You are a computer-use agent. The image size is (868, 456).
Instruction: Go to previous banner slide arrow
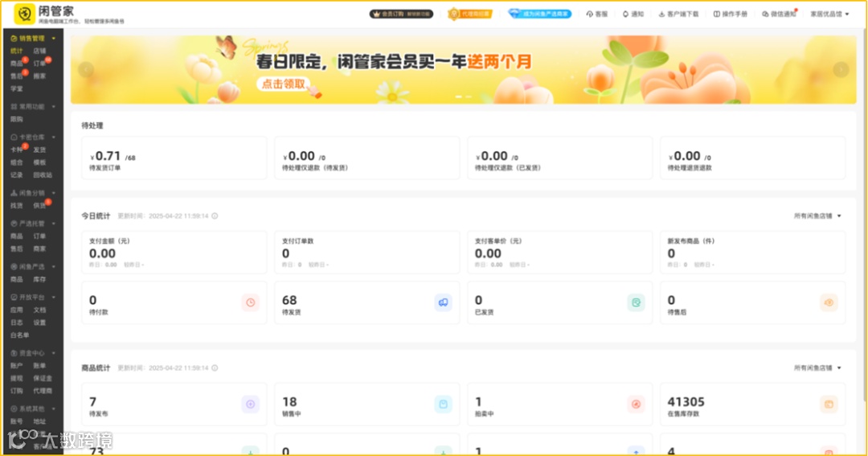point(86,69)
